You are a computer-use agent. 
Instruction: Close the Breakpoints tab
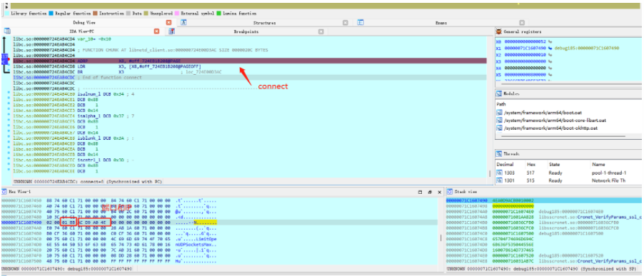pos(321,31)
